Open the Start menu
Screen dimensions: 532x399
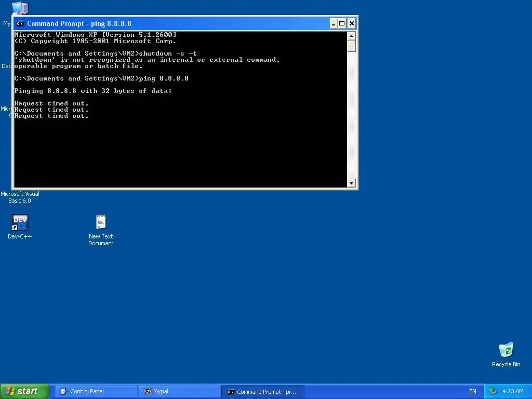[25, 391]
